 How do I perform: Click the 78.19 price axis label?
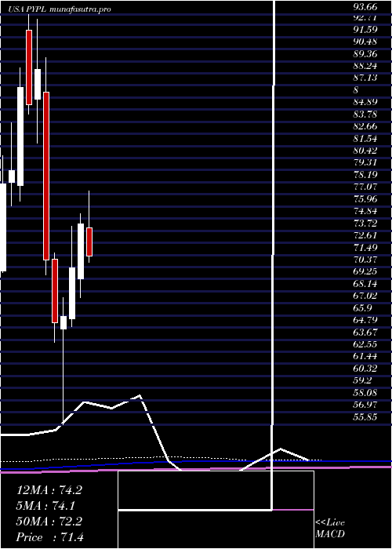[365, 175]
